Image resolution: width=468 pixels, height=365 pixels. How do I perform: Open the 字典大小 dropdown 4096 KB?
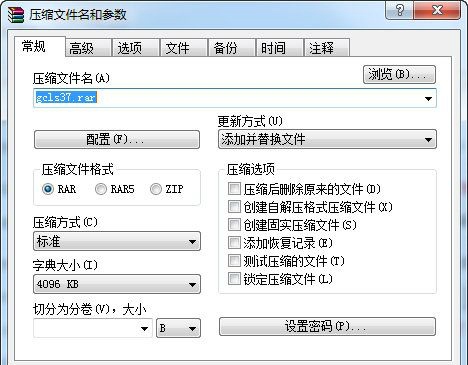[x=117, y=284]
